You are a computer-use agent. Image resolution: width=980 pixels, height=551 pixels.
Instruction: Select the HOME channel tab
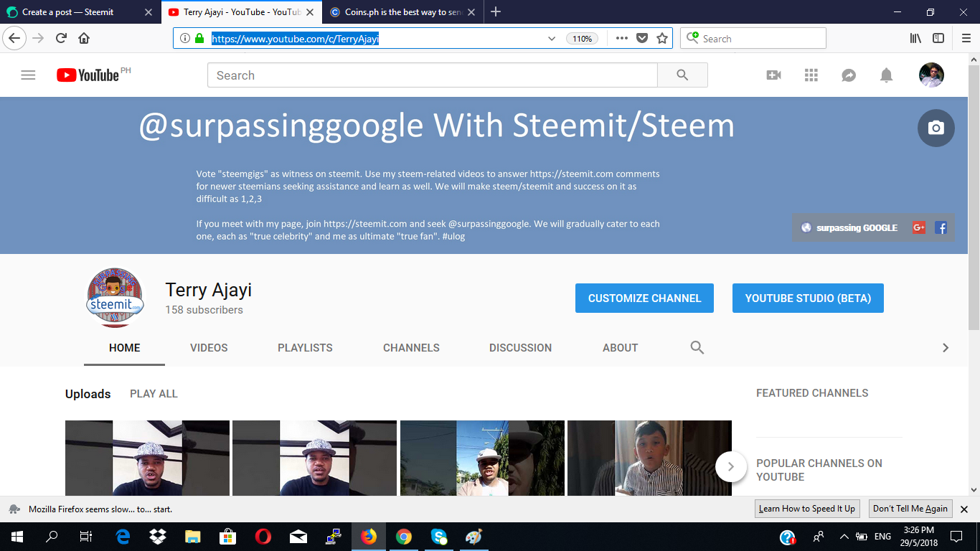point(124,347)
